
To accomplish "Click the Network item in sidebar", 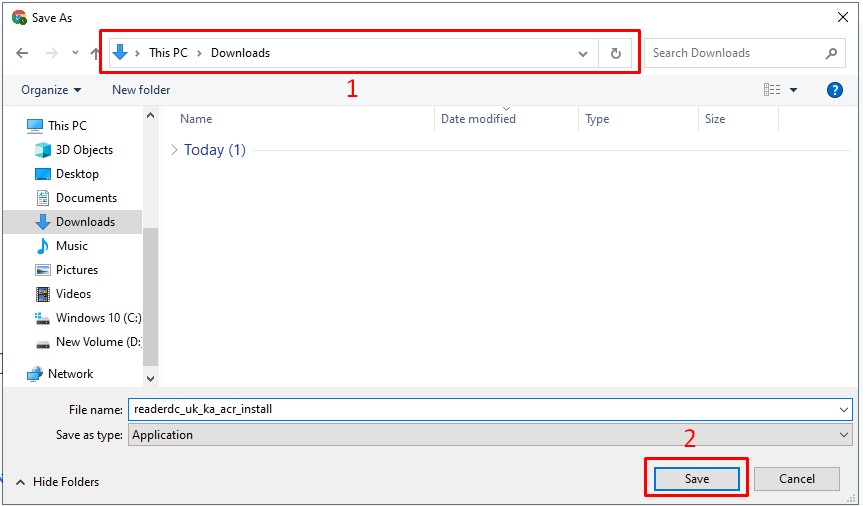I will [x=70, y=374].
